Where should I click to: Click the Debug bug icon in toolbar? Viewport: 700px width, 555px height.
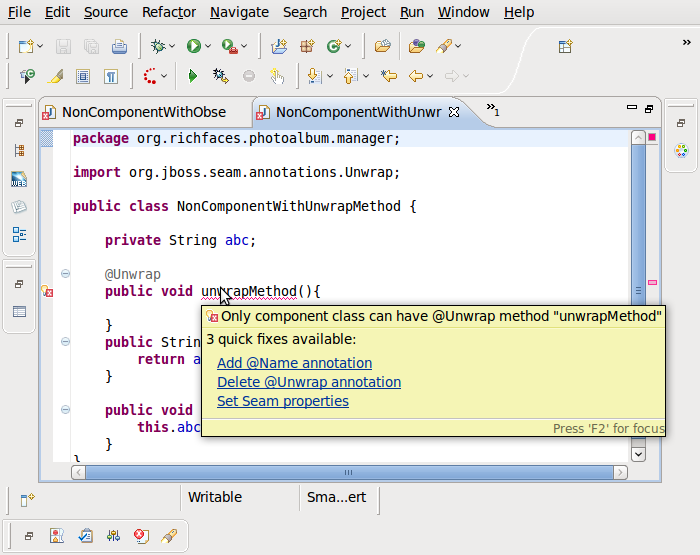pos(158,46)
